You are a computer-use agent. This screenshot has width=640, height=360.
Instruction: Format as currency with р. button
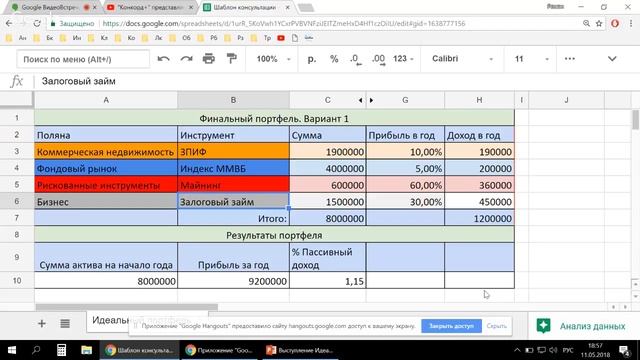click(x=312, y=59)
